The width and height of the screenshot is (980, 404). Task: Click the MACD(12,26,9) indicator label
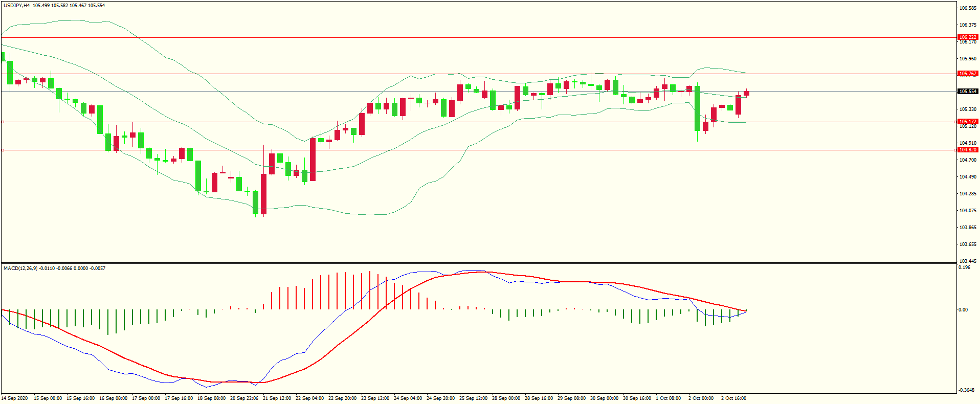(20, 268)
